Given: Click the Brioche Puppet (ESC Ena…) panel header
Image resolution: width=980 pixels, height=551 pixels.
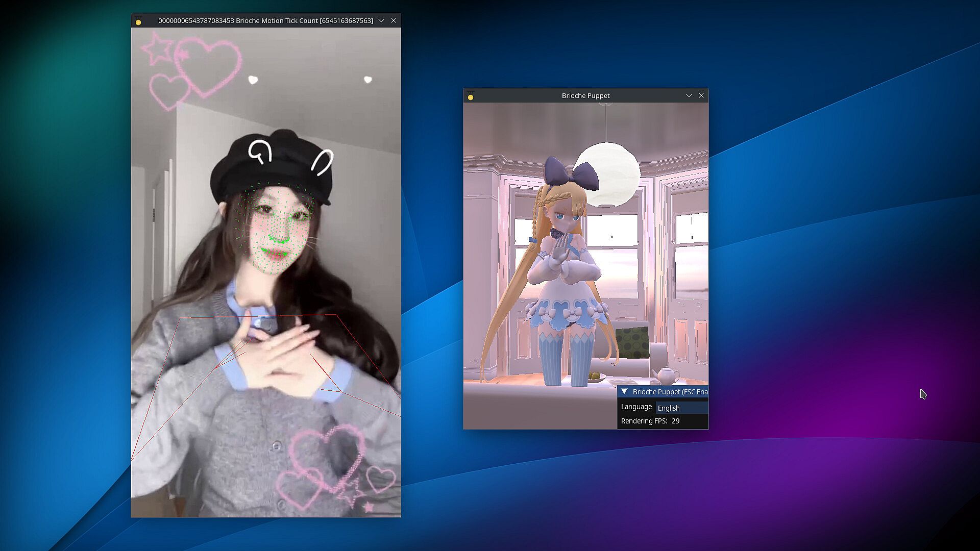Looking at the screenshot, I should point(670,392).
